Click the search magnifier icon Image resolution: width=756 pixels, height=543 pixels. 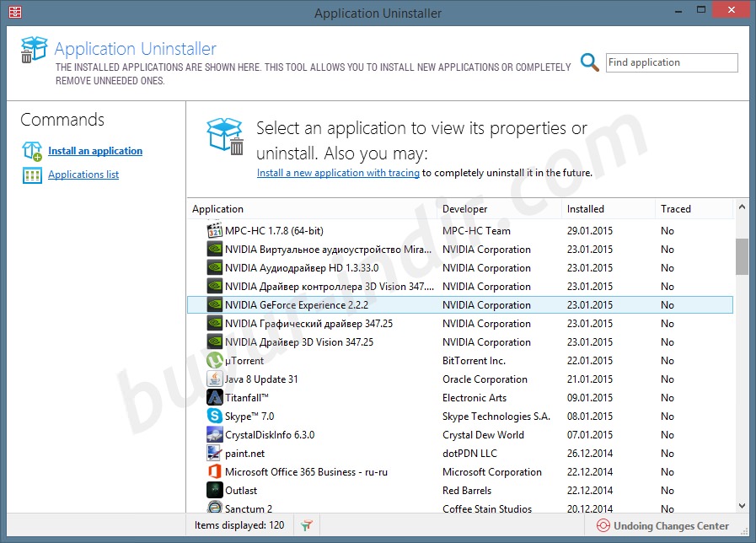pos(589,62)
